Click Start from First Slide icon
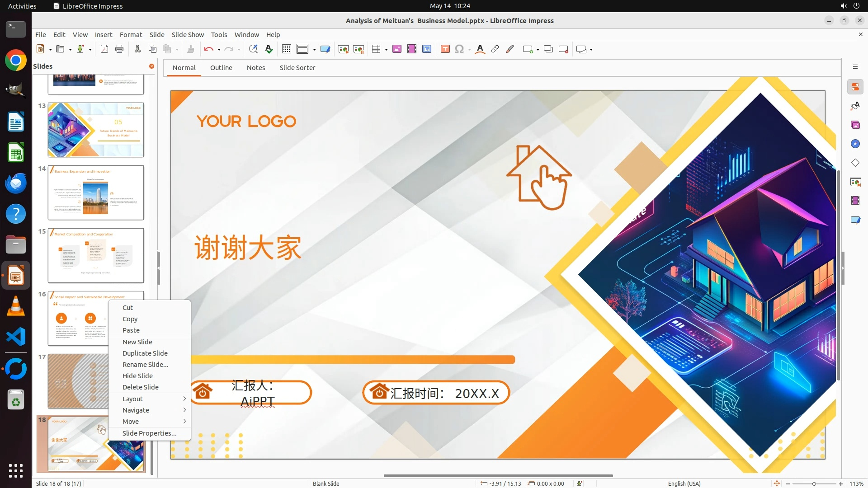Viewport: 868px width, 488px height. tap(344, 49)
